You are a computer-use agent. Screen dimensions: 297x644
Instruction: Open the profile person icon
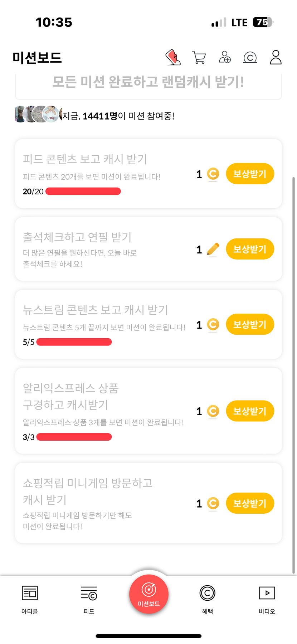pos(276,57)
